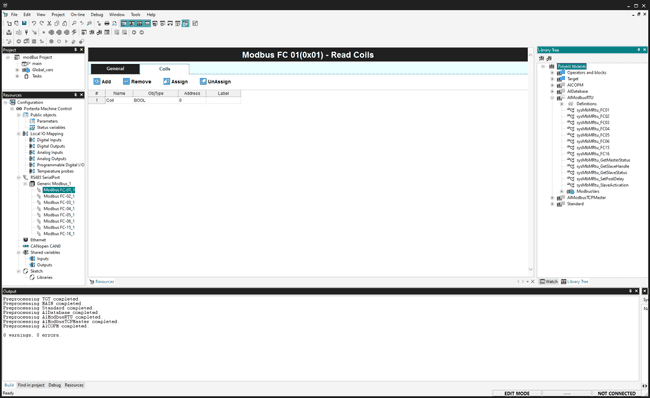Click the Print preview magnifier icon
This screenshot has width=650, height=398.
(114, 24)
